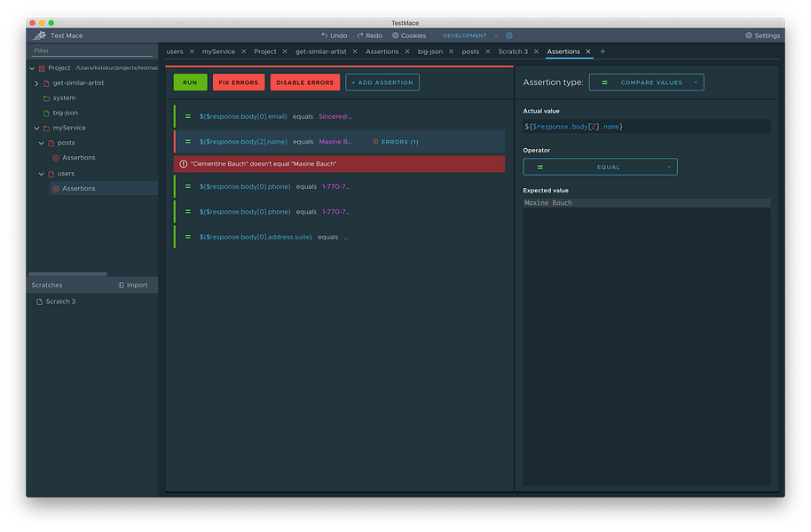Switch to the get-similar-artist tab
The width and height of the screenshot is (811, 532).
pos(320,51)
